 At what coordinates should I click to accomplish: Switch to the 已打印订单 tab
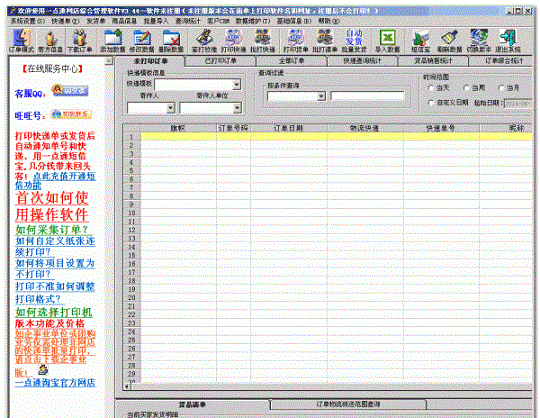point(221,61)
